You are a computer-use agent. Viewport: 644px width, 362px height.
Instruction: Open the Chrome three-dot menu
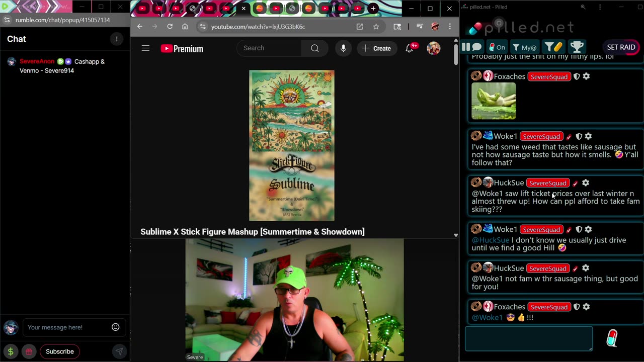[450, 27]
